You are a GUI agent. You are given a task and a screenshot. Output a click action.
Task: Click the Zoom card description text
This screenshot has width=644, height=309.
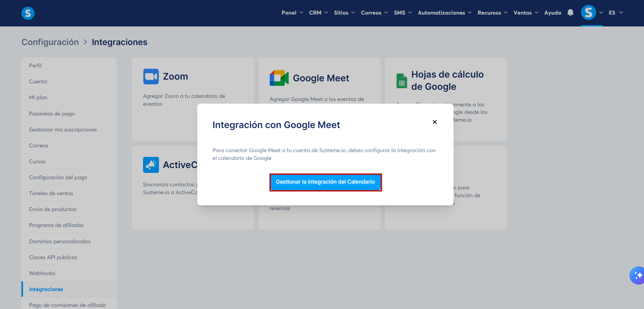coord(184,100)
